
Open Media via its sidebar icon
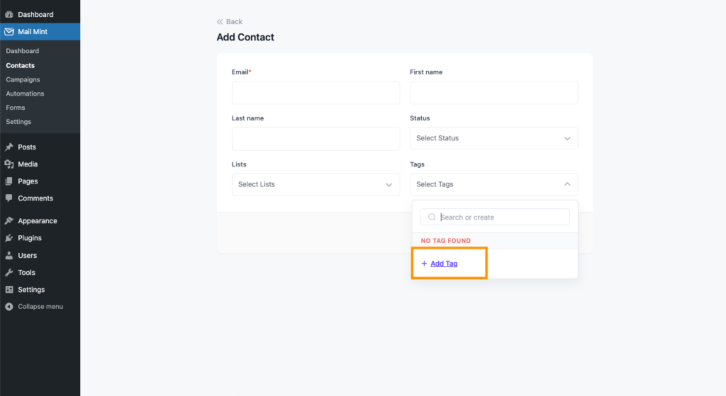pyautogui.click(x=9, y=164)
